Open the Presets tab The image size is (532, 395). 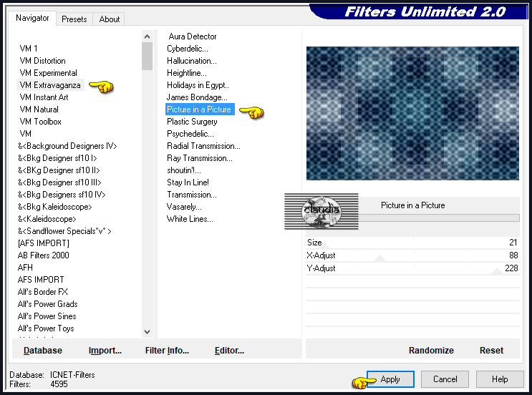tap(74, 19)
